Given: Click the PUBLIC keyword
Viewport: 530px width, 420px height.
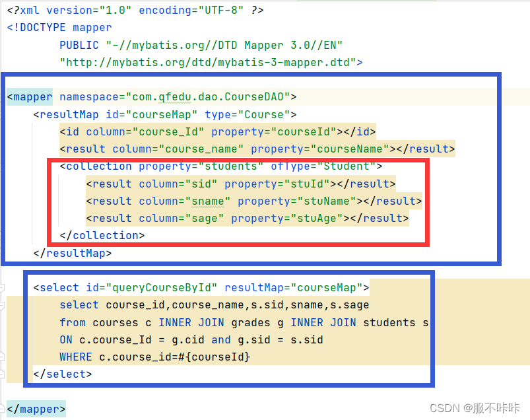Looking at the screenshot, I should [79, 45].
